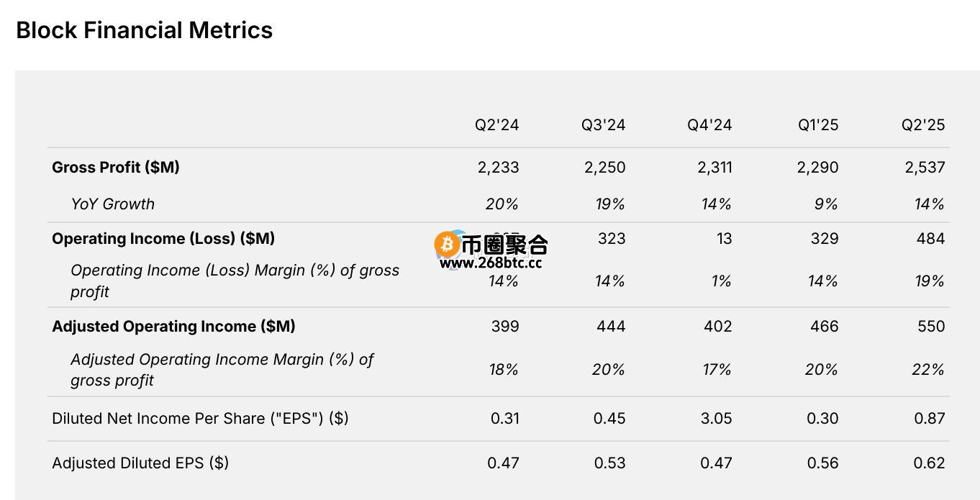Click the 3.05 diluted EPS value
Image resolution: width=980 pixels, height=500 pixels.
point(716,418)
